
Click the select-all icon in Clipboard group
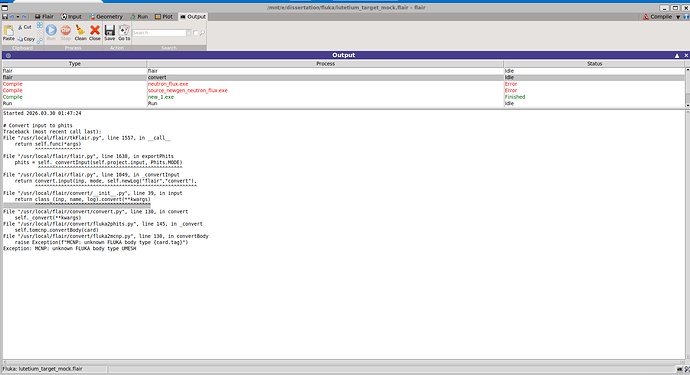[40, 26]
